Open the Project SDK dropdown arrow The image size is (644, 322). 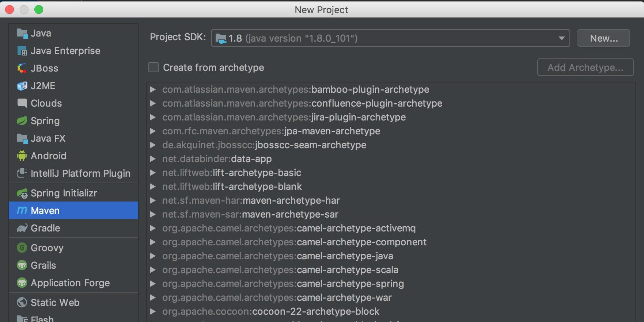tap(561, 38)
